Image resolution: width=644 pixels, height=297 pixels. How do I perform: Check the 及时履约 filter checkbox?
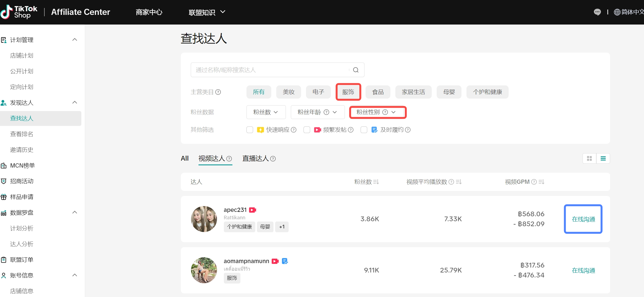(x=364, y=130)
